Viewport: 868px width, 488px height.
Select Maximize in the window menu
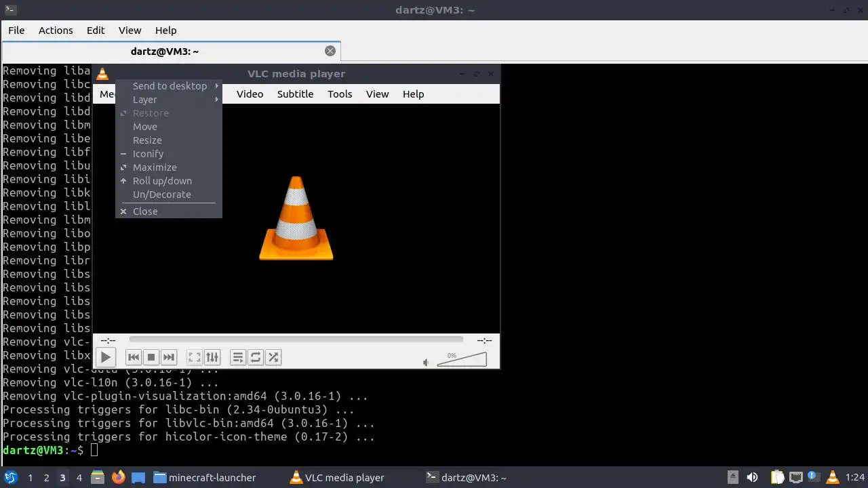coord(169,167)
